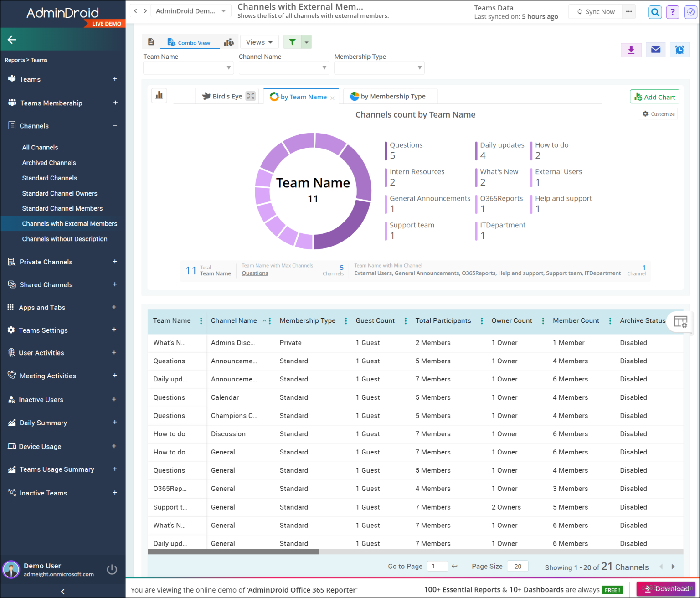The height and width of the screenshot is (598, 700).
Task: Click the power logout icon
Action: (112, 569)
